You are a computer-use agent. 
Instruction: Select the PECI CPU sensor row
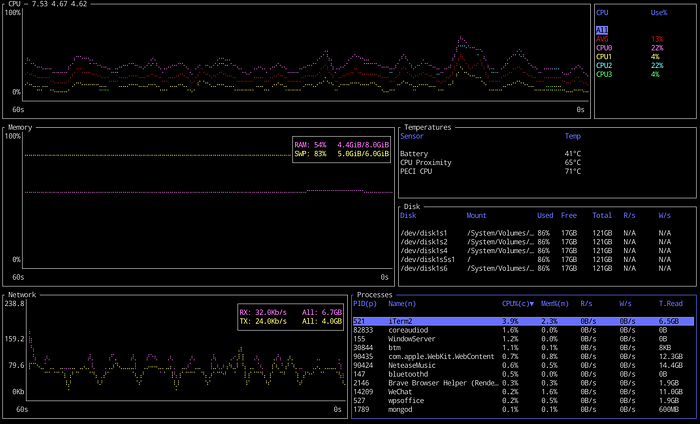click(x=491, y=171)
